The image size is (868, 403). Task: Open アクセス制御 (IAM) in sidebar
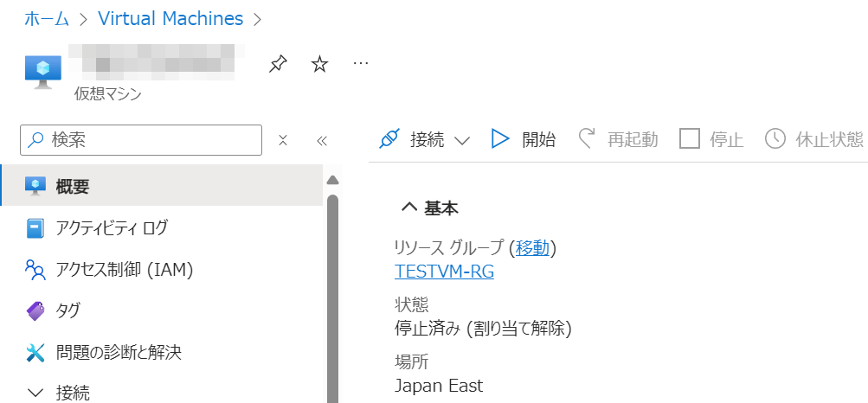pos(124,270)
